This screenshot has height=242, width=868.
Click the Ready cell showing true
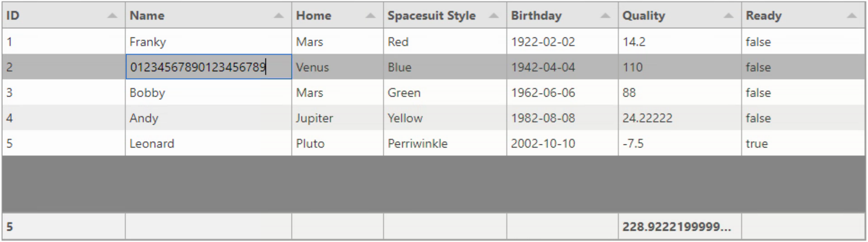point(802,143)
